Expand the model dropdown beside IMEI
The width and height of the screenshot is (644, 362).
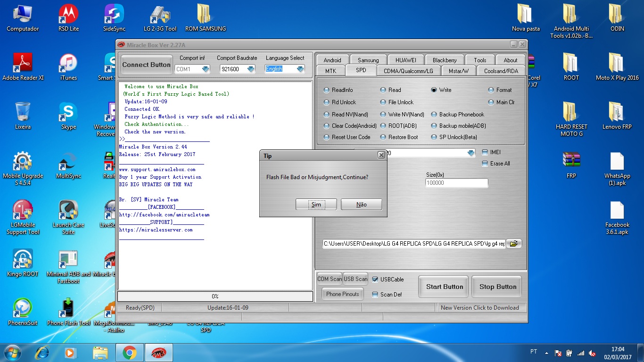coord(471,153)
